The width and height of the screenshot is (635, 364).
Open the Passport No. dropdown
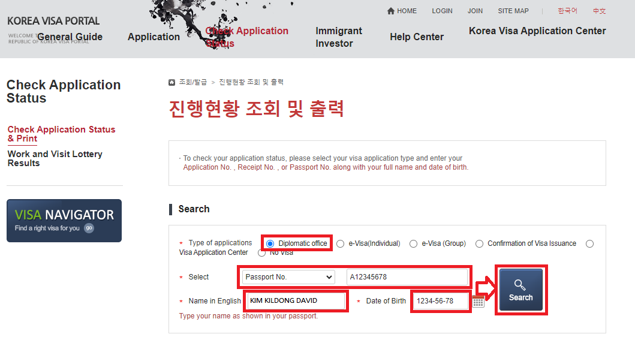pyautogui.click(x=288, y=277)
